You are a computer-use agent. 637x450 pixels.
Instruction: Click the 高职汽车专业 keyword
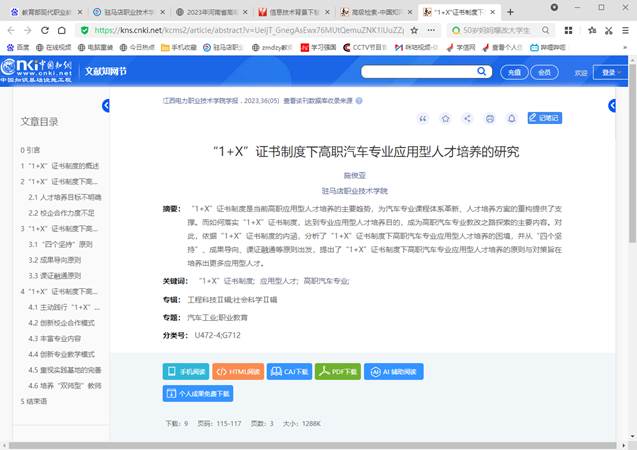326,281
